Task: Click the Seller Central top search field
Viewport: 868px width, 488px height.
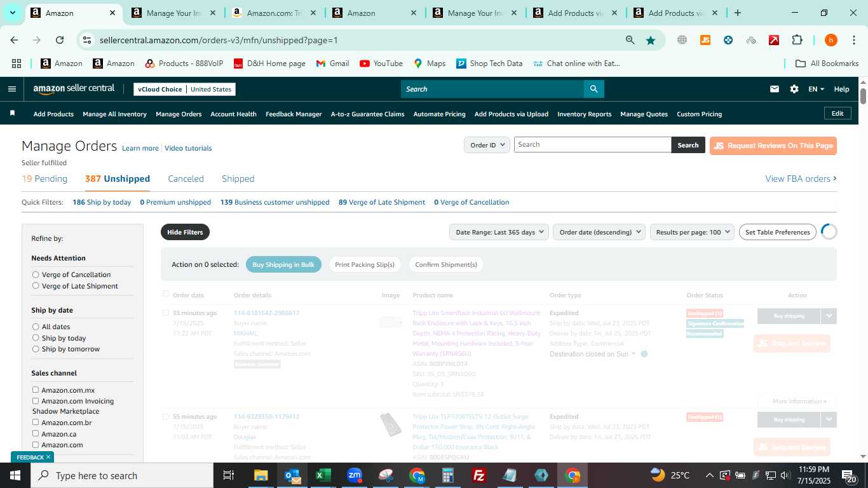Action: 492,89
